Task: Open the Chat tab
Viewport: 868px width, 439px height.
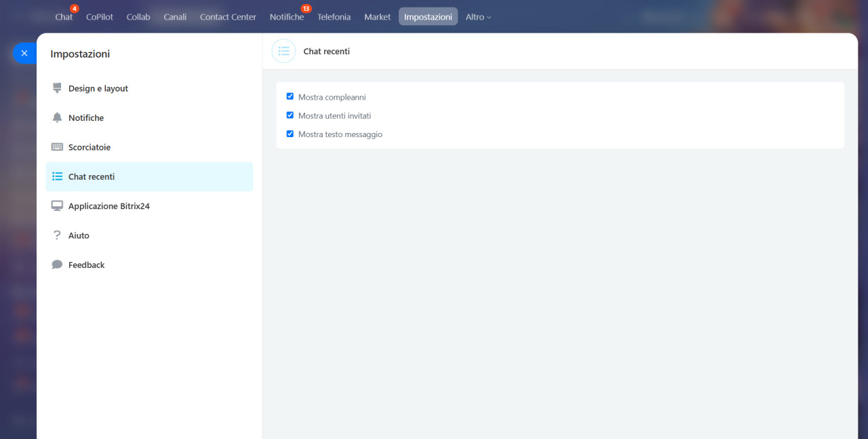Action: pos(64,17)
